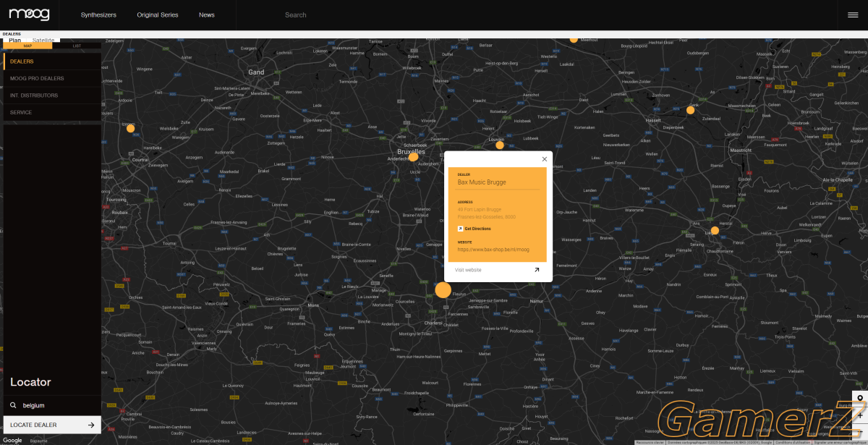Close the Bax Music Brugge popup

(x=545, y=159)
